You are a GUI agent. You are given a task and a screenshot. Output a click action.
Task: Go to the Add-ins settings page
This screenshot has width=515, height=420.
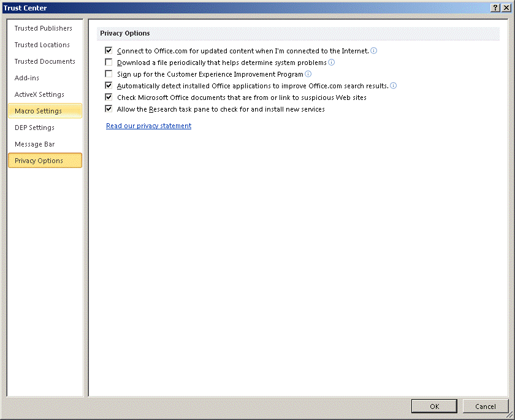pyautogui.click(x=27, y=78)
